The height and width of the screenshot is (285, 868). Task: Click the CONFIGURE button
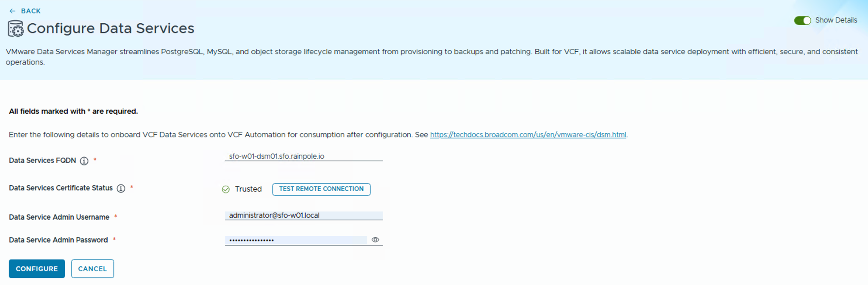(x=37, y=268)
